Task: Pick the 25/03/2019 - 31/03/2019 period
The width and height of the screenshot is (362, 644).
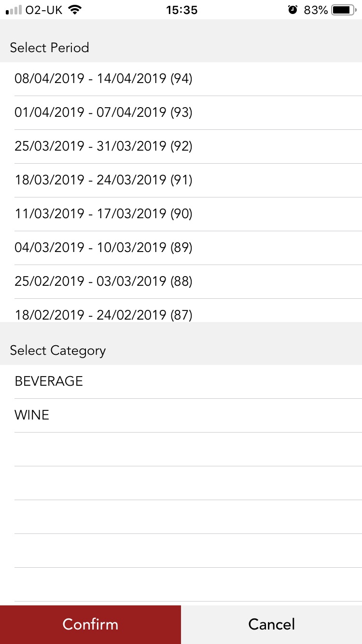Action: tap(103, 146)
